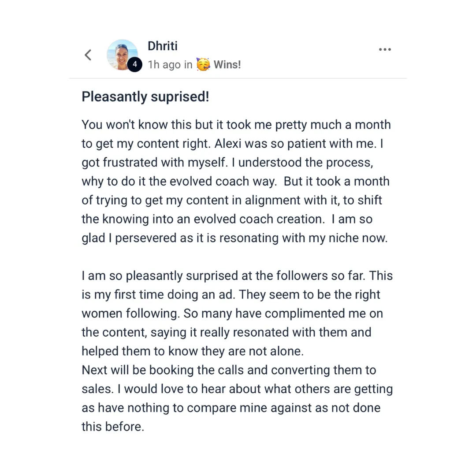Click the line 'I am so pleasantly surprised'

tap(237, 276)
